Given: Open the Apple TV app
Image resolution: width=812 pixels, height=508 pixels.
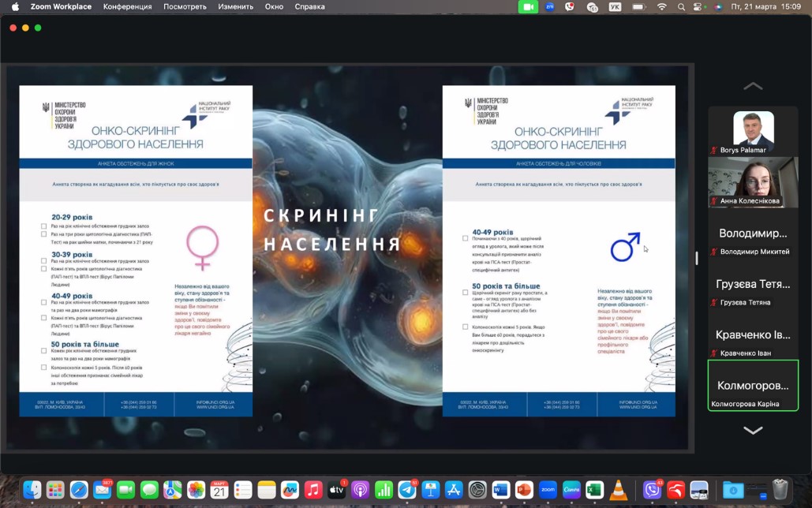Looking at the screenshot, I should coord(337,489).
